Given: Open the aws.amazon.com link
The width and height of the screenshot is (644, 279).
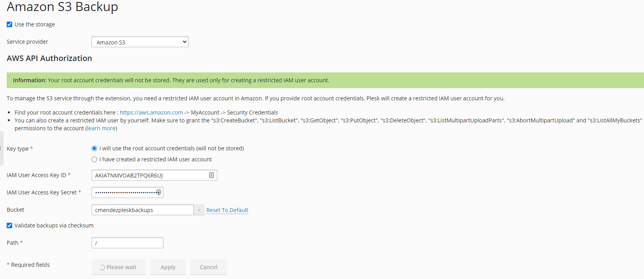Looking at the screenshot, I should pyautogui.click(x=151, y=113).
